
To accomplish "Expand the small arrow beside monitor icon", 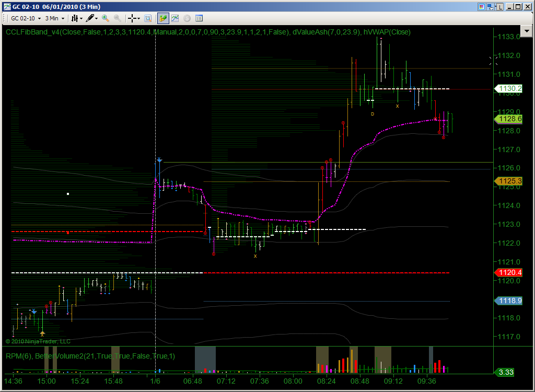I will tap(494, 7).
